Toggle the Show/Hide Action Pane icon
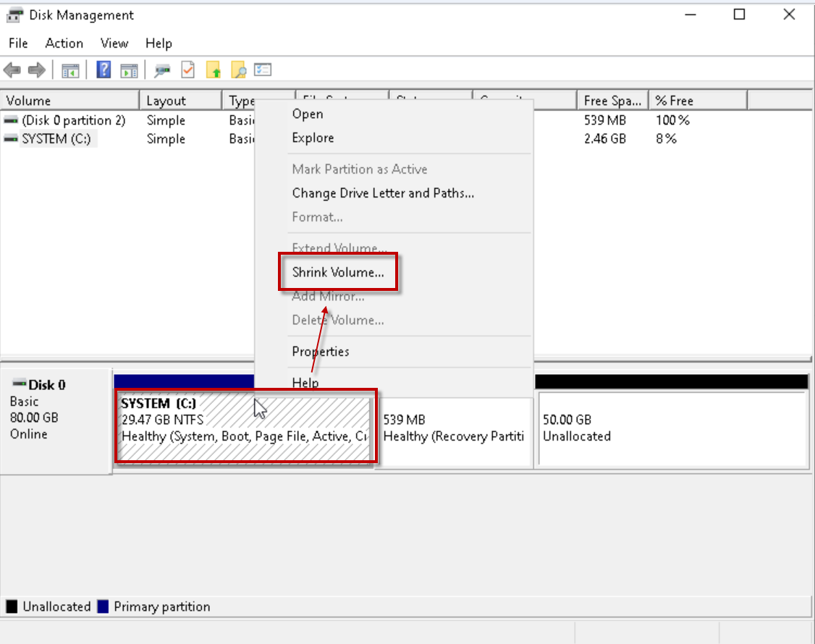Viewport: 815px width, 644px height. [x=129, y=70]
